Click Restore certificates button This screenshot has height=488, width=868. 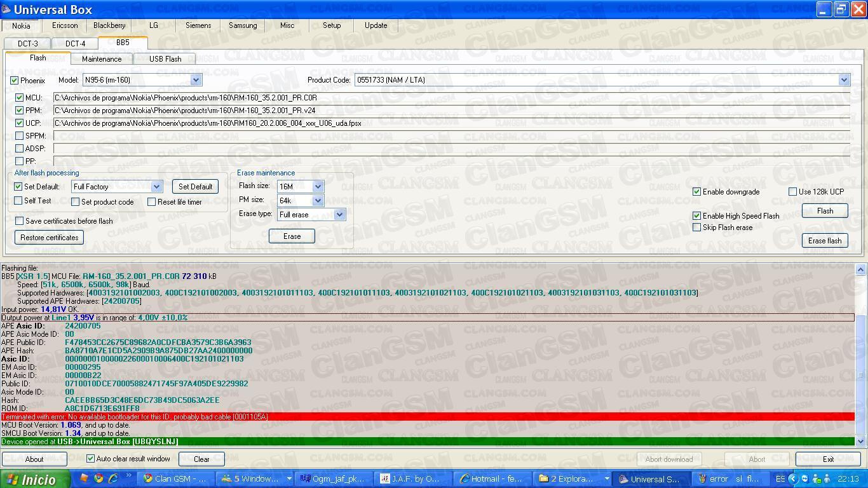pos(49,238)
